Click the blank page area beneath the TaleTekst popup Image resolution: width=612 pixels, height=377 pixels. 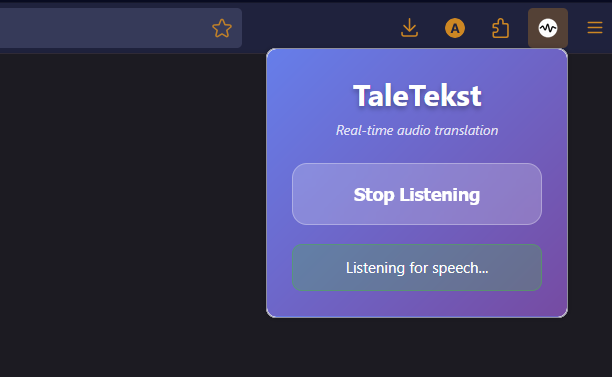coord(417,347)
